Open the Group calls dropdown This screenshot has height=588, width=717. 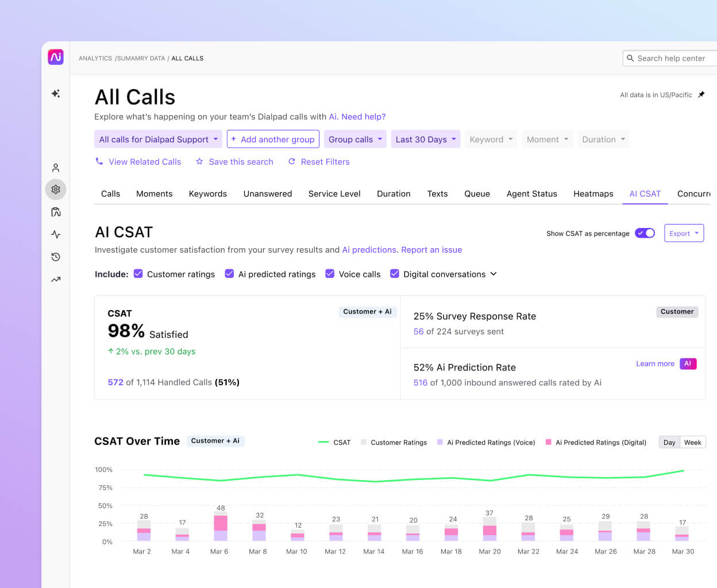354,139
